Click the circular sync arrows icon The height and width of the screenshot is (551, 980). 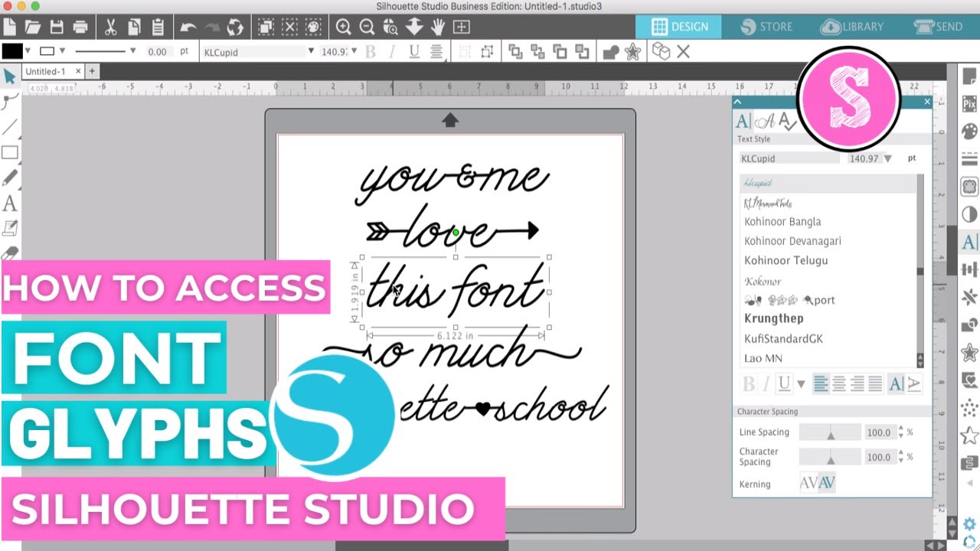tap(235, 28)
